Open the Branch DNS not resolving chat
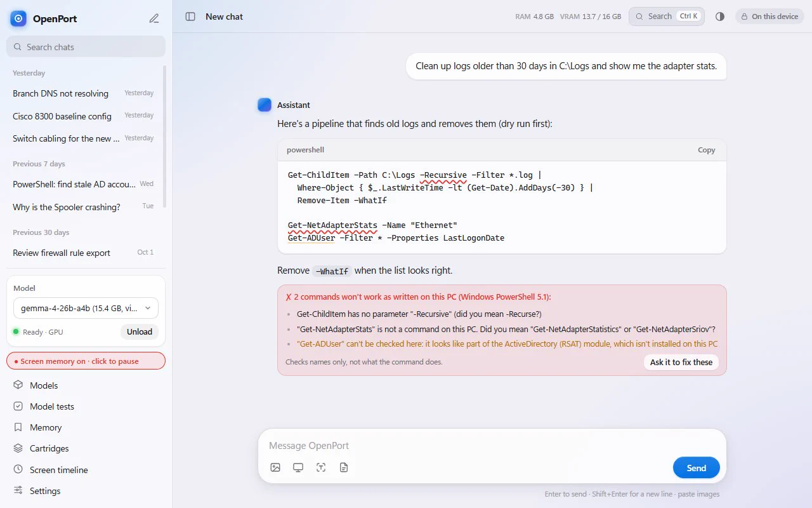Viewport: 812px width, 508px height. pyautogui.click(x=83, y=93)
